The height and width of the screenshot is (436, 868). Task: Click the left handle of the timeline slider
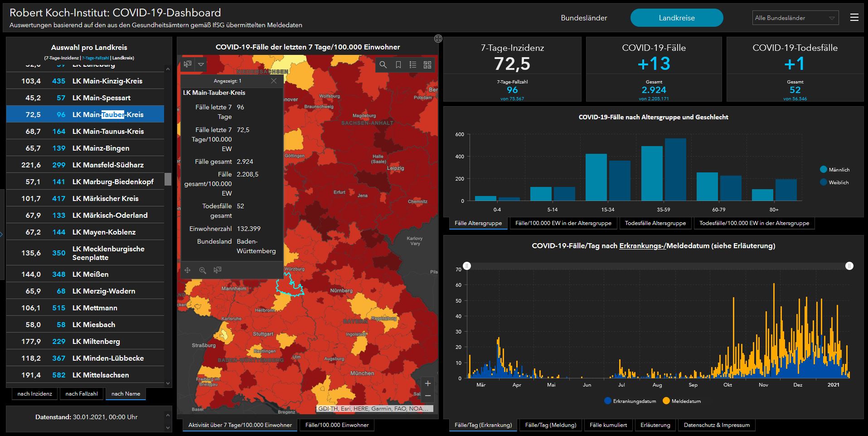(467, 266)
